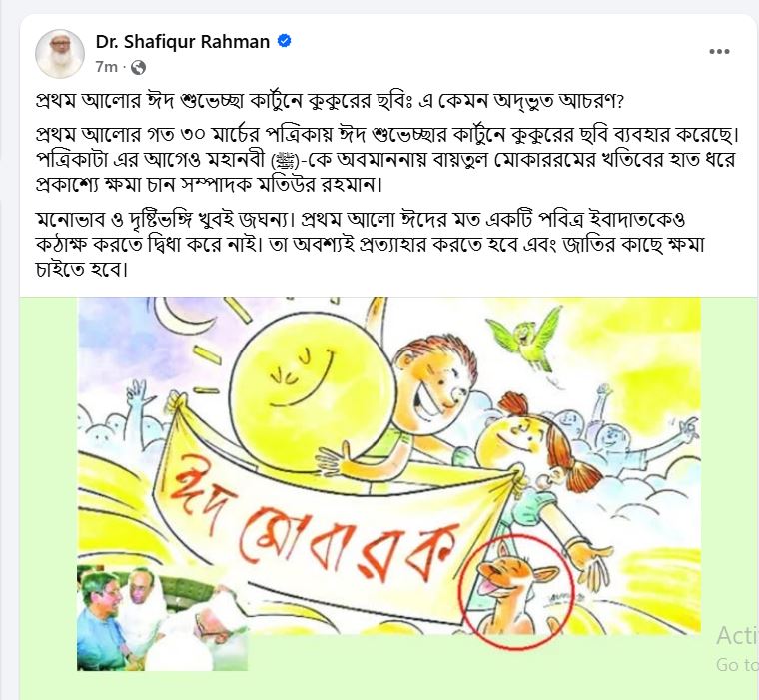Screen dimensions: 759x700
Task: Click the blue verified badge icon
Action: point(285,41)
